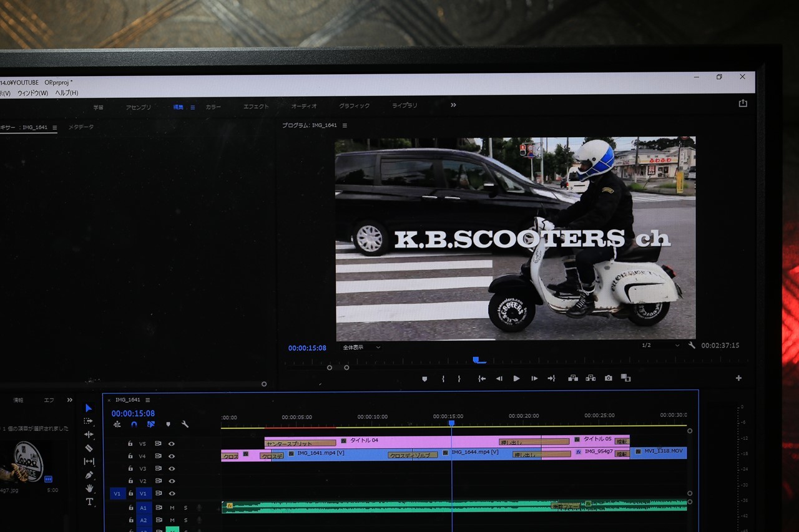The height and width of the screenshot is (532, 799).
Task: Mute the A1 audio track
Action: (172, 508)
